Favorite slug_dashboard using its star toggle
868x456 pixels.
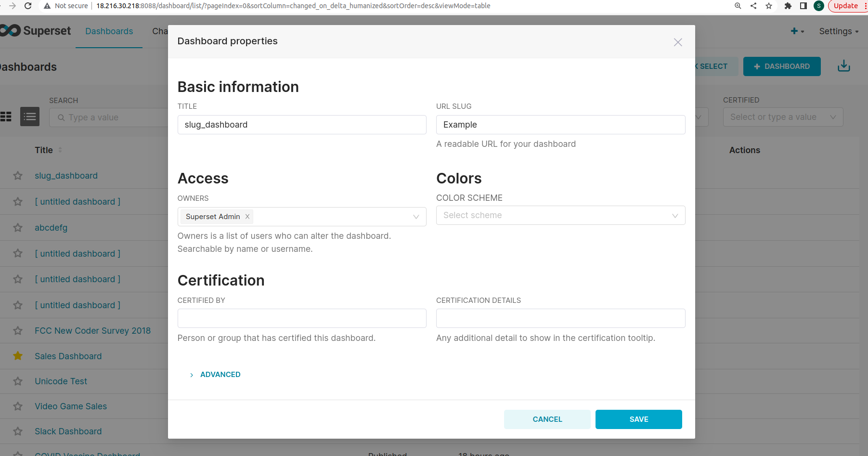[18, 175]
